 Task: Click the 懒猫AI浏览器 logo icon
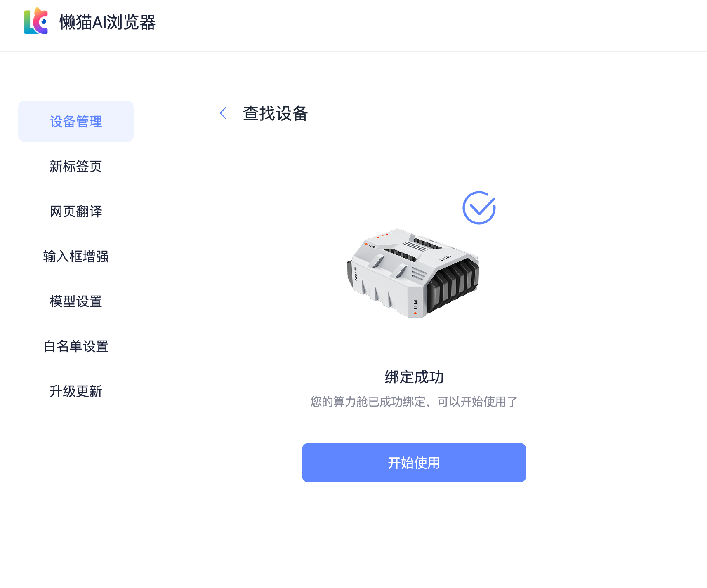point(36,21)
